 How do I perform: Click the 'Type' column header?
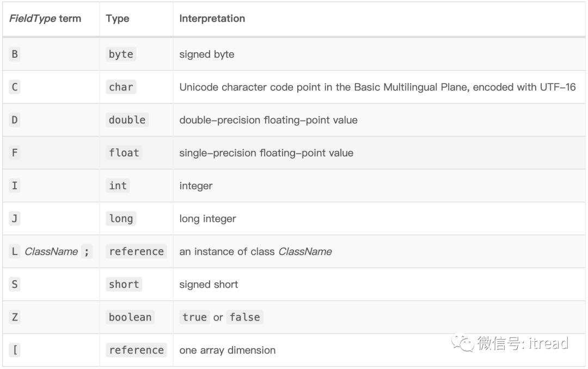tap(118, 19)
